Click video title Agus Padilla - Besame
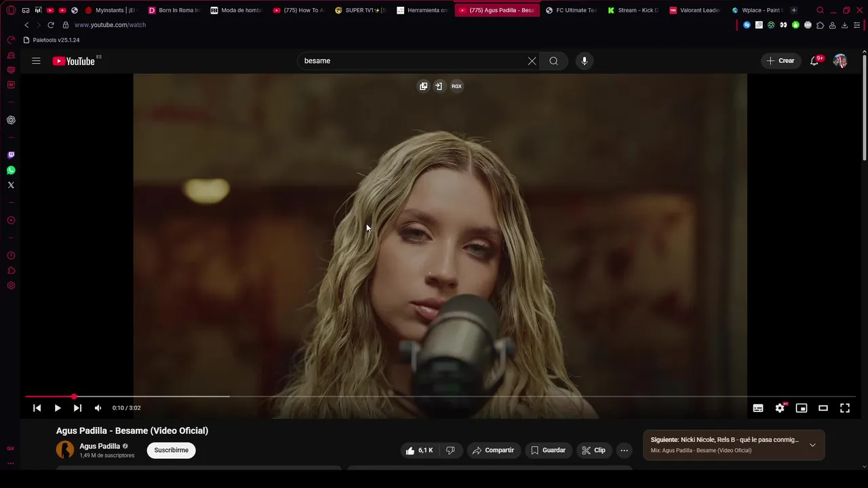 click(x=132, y=430)
